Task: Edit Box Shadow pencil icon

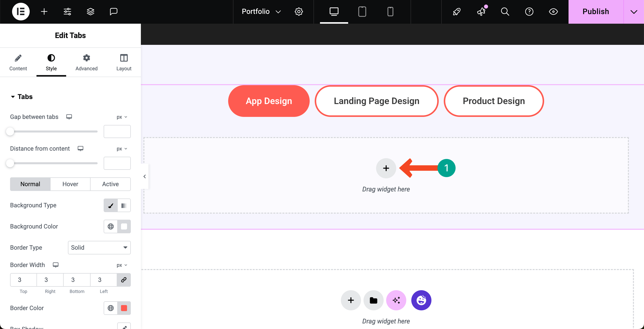Action: pos(124,326)
